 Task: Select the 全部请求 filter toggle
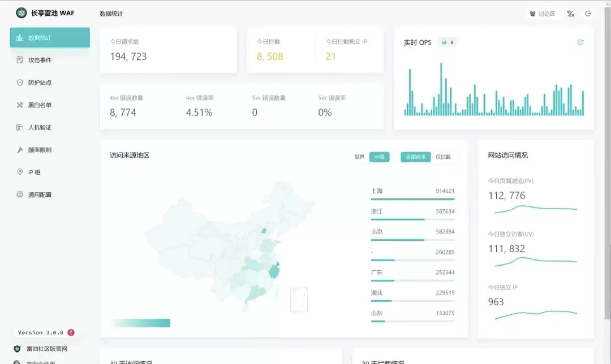[x=415, y=157]
